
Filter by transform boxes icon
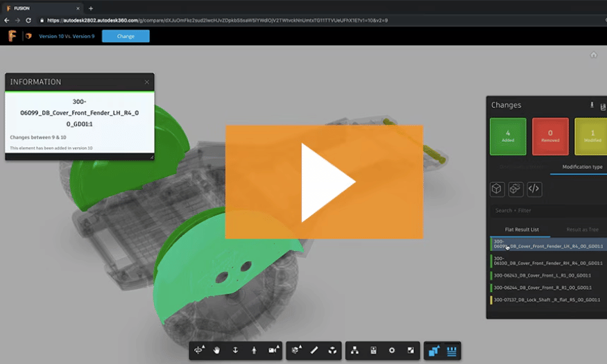click(515, 189)
